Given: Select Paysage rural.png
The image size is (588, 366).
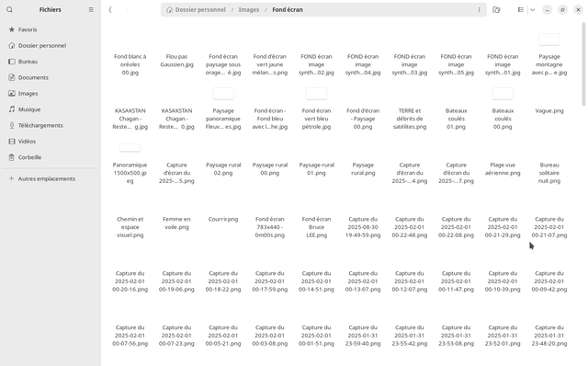Looking at the screenshot, I should click(x=363, y=169).
